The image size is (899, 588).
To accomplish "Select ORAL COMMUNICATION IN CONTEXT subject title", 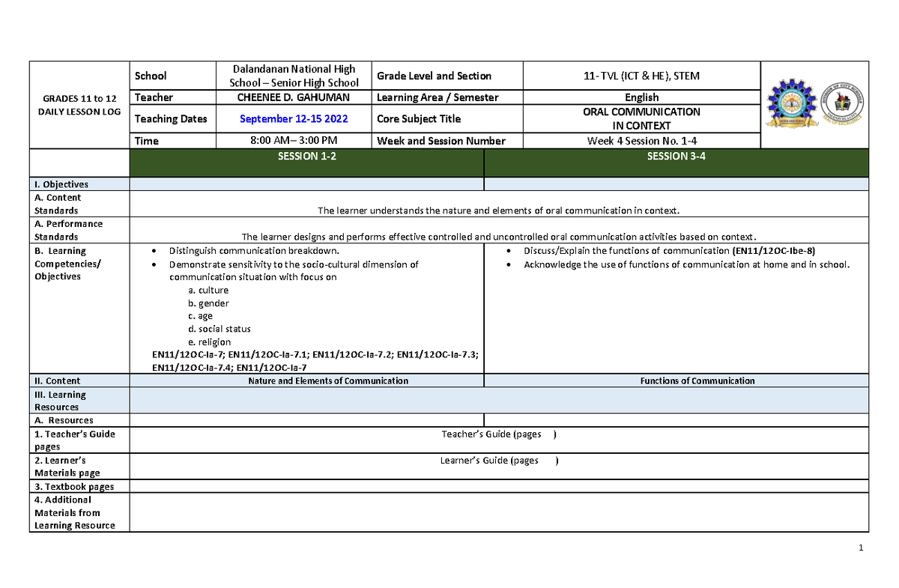I will point(641,119).
